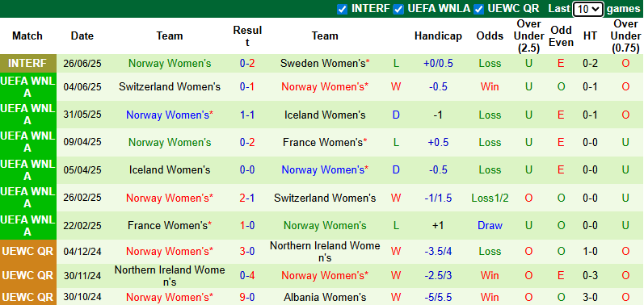Click the Odd Even column header
The height and width of the screenshot is (305, 644).
(561, 36)
